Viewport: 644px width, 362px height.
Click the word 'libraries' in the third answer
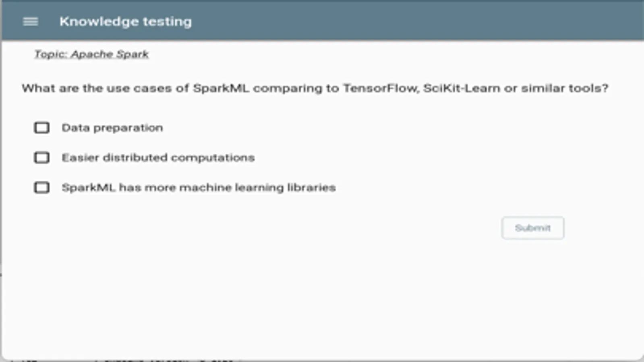(x=311, y=187)
